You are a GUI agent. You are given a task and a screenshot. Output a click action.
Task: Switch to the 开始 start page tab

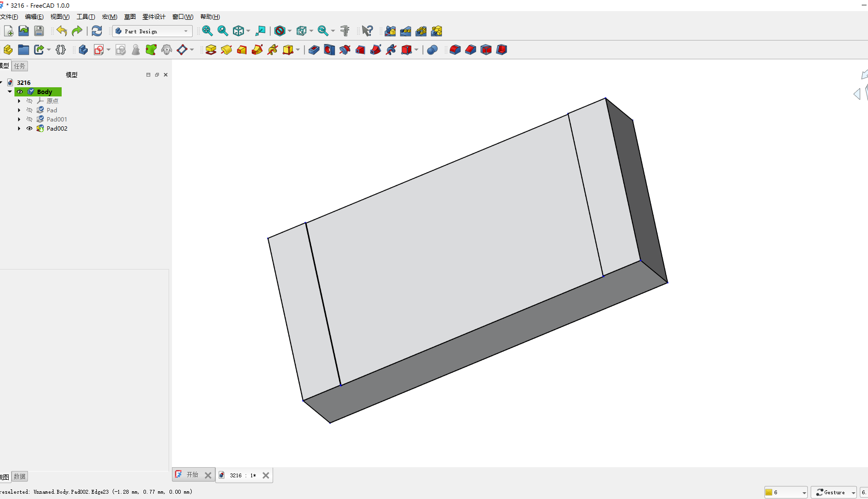tap(192, 475)
